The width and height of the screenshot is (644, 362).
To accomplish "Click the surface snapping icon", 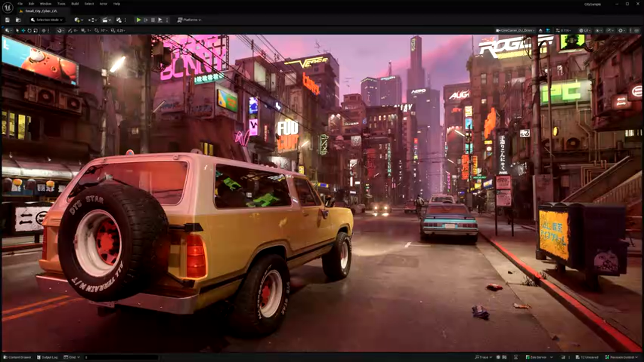I will click(x=59, y=30).
